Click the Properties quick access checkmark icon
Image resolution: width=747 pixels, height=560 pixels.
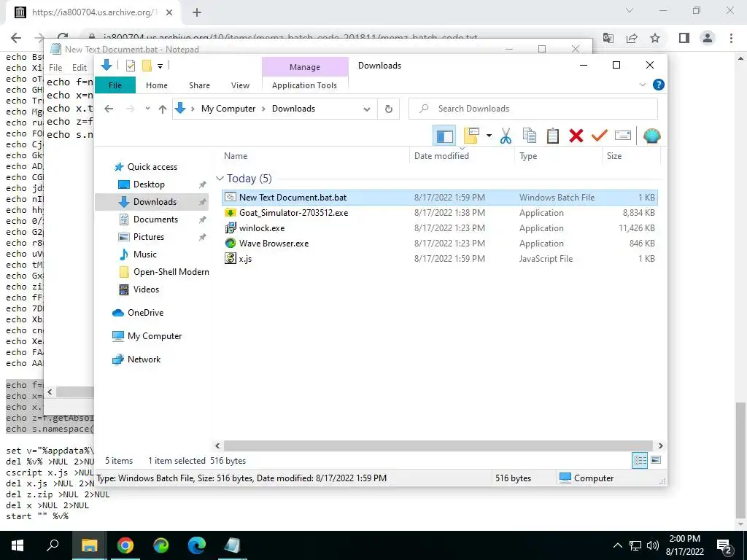(x=130, y=66)
